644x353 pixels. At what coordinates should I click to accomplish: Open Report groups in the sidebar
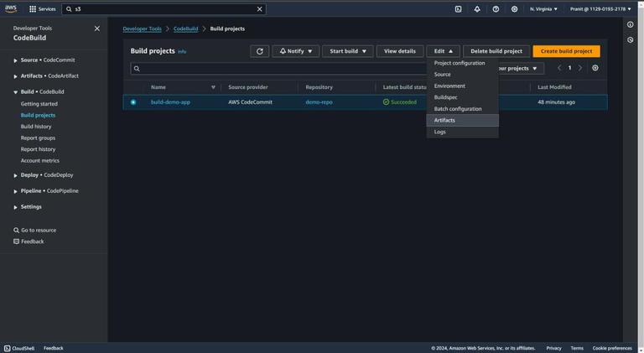38,138
